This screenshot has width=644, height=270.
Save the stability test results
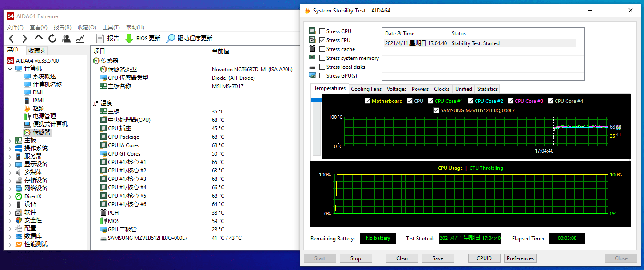coord(437,258)
